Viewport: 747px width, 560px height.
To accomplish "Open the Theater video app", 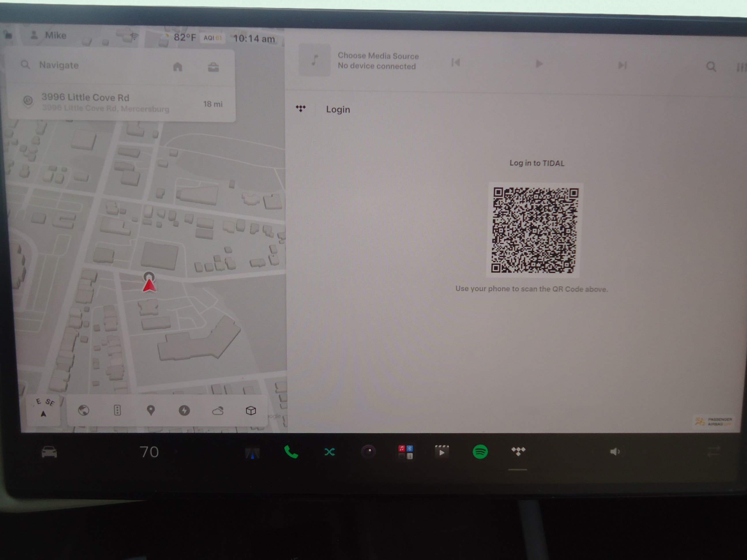I will pyautogui.click(x=442, y=452).
